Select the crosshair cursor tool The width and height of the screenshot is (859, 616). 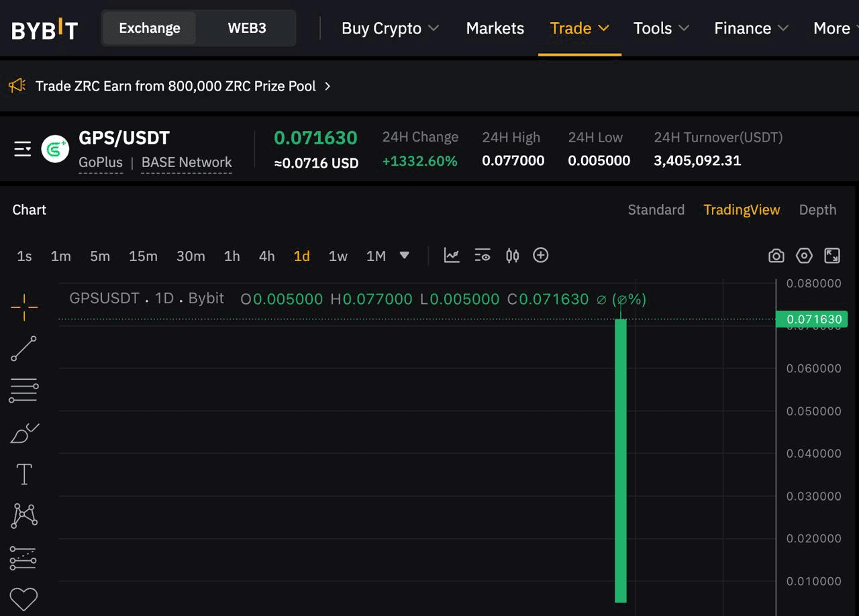(24, 307)
